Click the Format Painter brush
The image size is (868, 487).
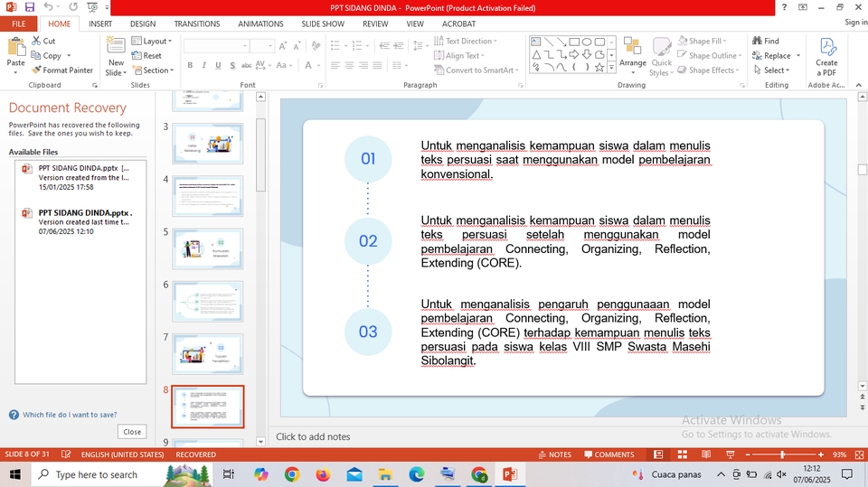[62, 70]
